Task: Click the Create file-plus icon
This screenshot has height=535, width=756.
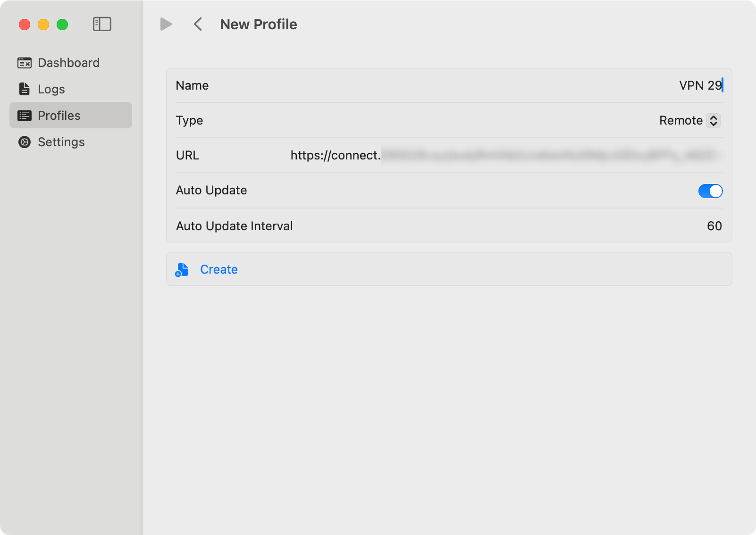Action: [x=182, y=270]
